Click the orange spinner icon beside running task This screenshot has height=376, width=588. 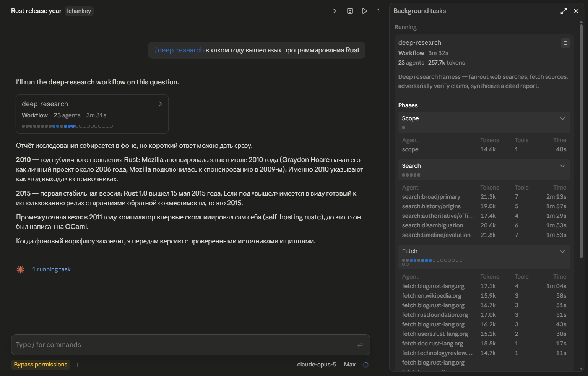pos(21,269)
